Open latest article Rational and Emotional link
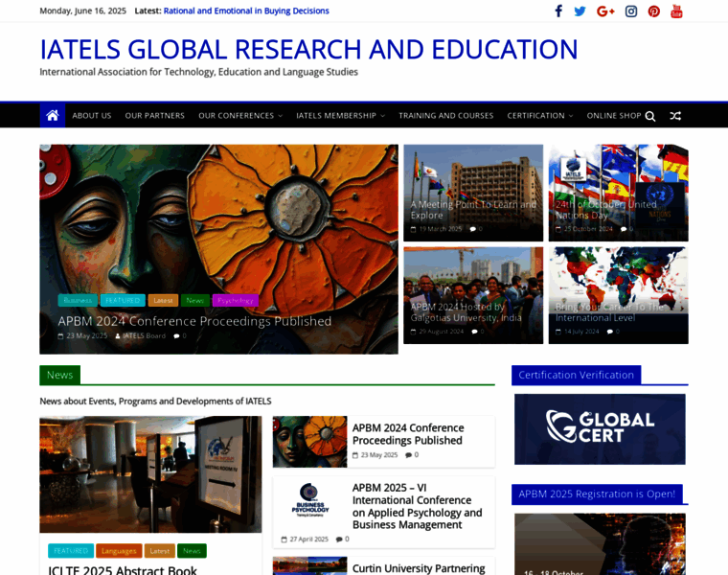The image size is (728, 575). tap(246, 11)
